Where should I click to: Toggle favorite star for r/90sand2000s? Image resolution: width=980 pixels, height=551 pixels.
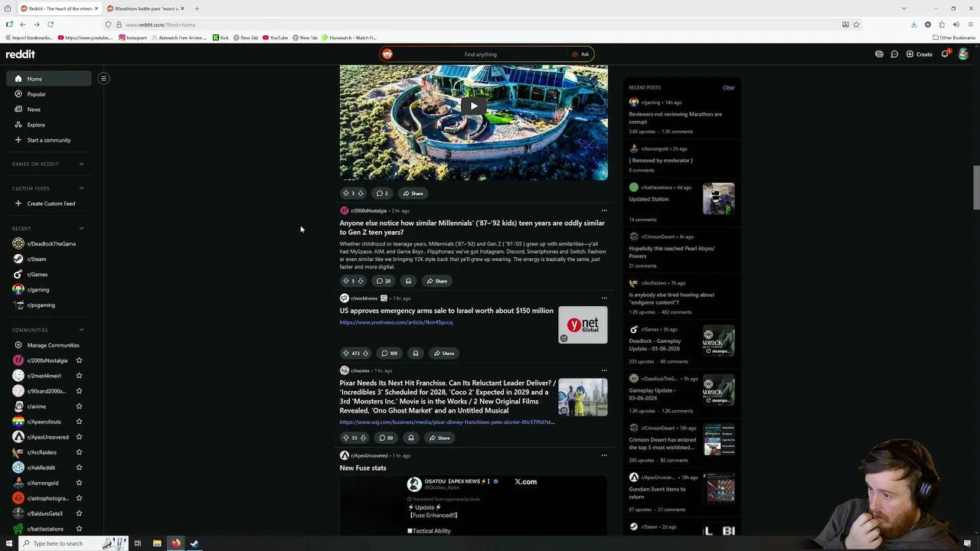point(79,391)
